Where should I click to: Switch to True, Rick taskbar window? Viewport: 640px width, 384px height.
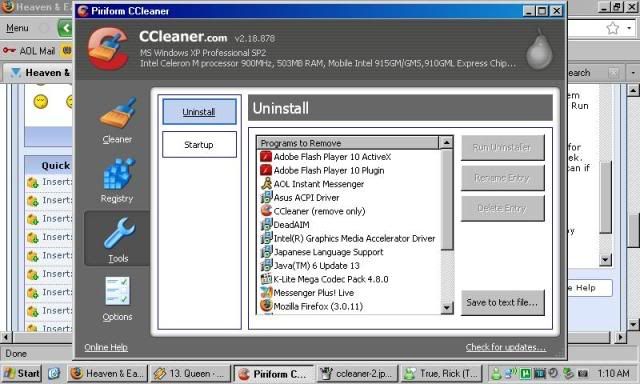pos(441,373)
